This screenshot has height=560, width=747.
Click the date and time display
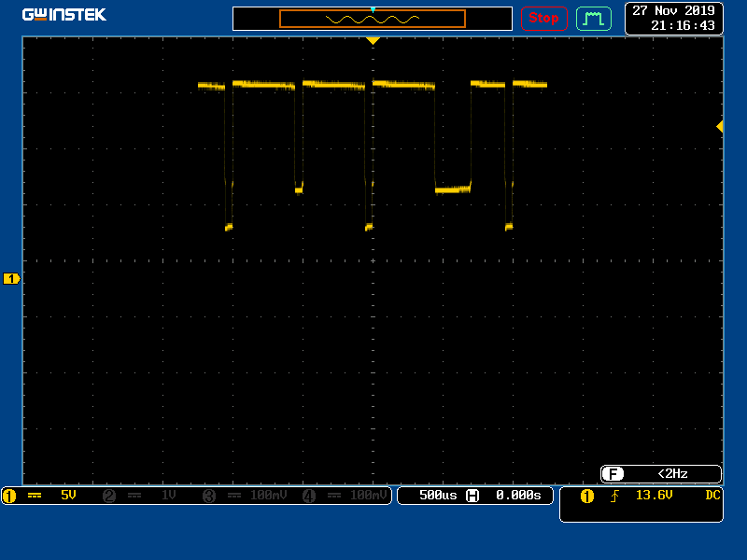click(x=673, y=18)
